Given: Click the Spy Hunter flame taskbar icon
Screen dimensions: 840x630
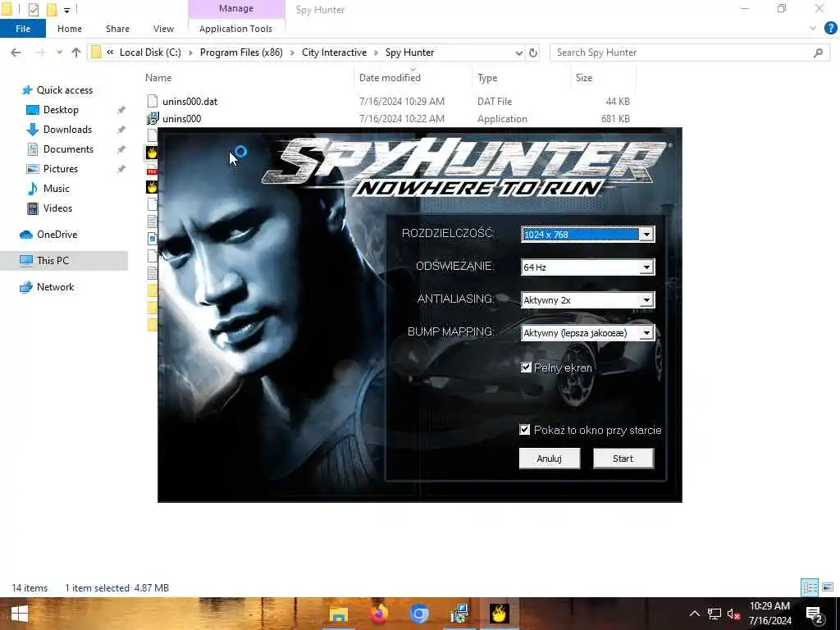Looking at the screenshot, I should pyautogui.click(x=499, y=614).
